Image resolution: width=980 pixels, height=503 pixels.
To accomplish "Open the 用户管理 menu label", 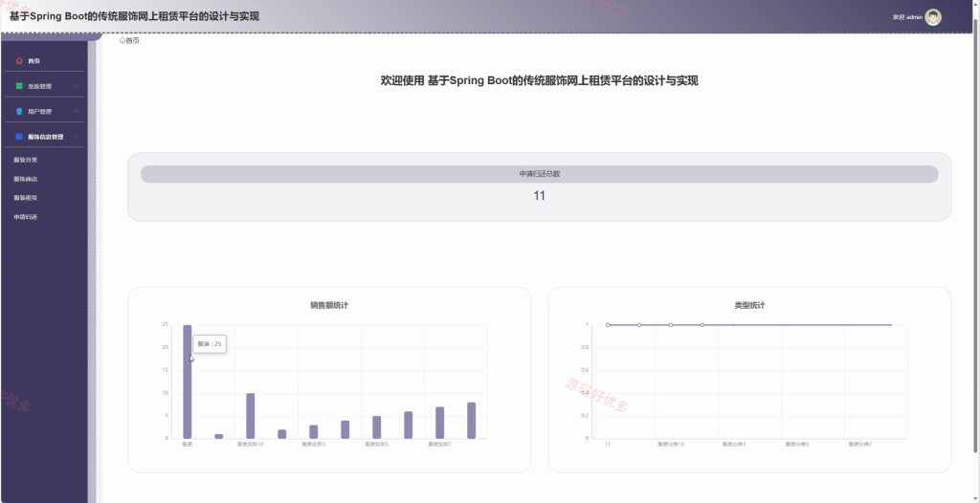I will (x=40, y=111).
